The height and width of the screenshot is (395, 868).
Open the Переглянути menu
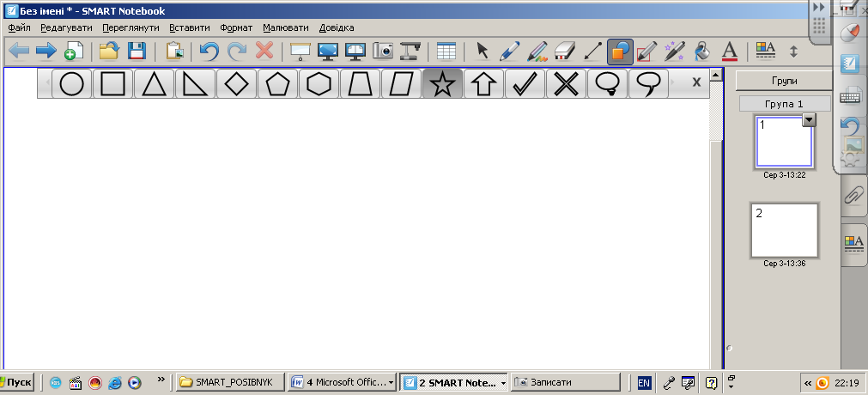131,27
